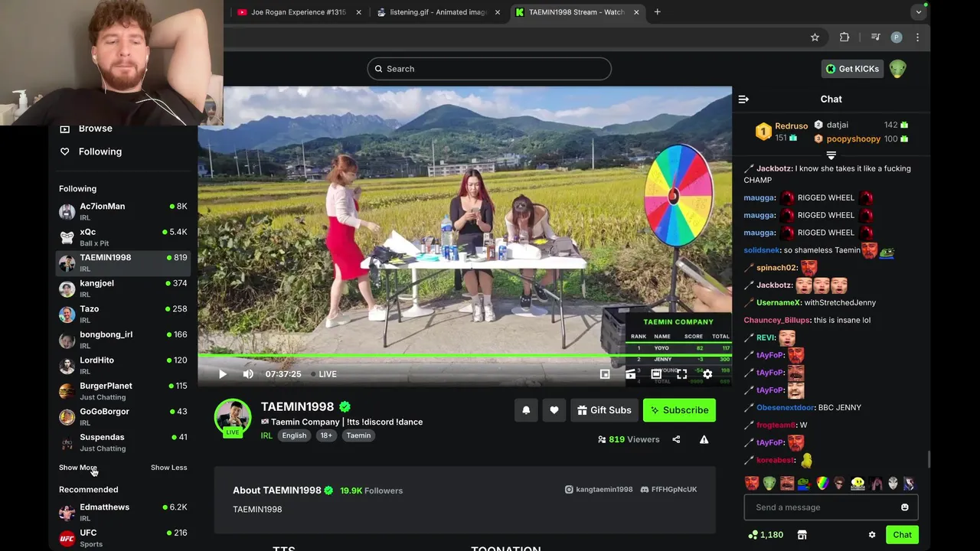Toggle theater mode icon on player
The image size is (980, 551).
click(x=656, y=374)
